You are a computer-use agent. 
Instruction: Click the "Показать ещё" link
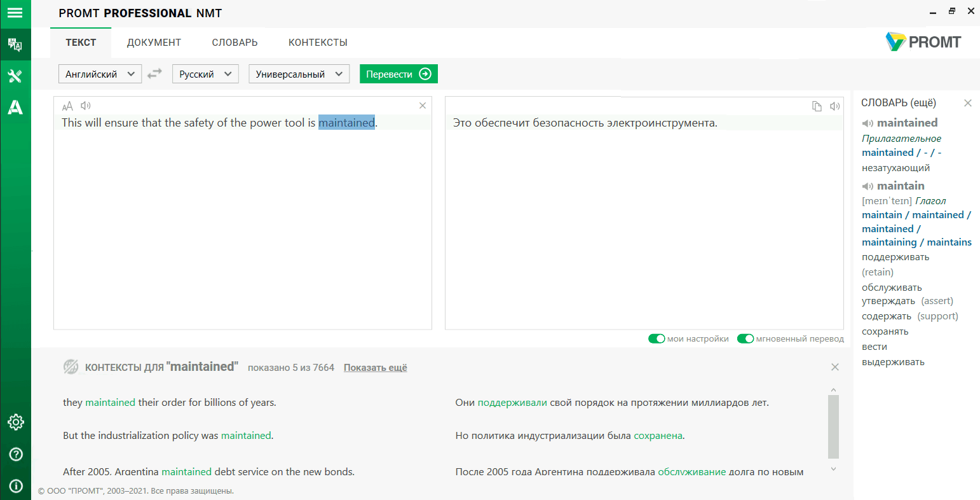tap(375, 368)
